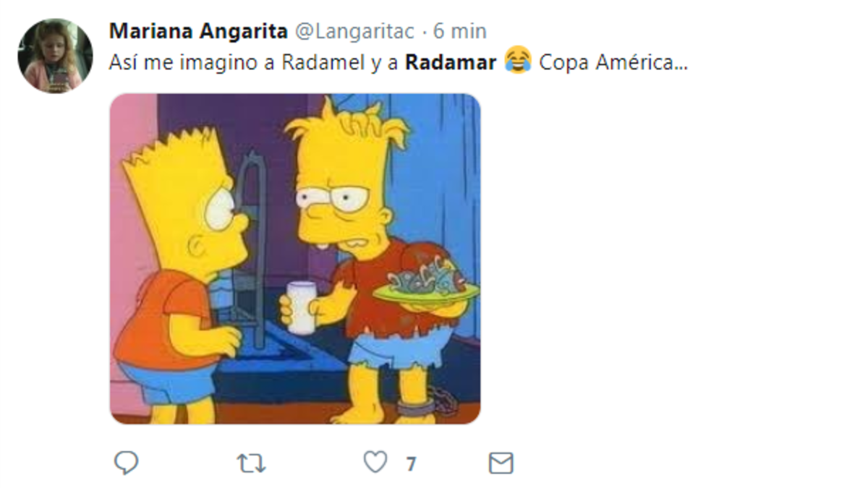Image resolution: width=868 pixels, height=488 pixels.
Task: Click the 6 min timestamp
Action: (x=459, y=32)
